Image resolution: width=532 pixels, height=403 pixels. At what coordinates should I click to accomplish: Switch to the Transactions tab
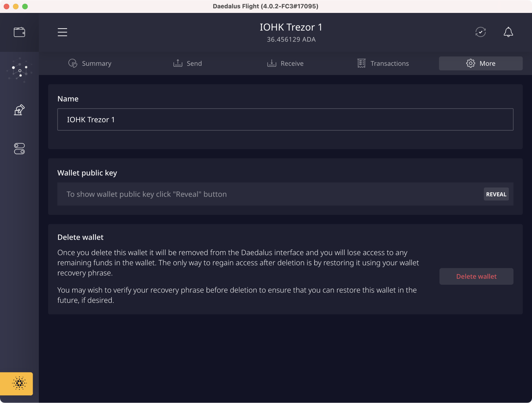[x=383, y=63]
